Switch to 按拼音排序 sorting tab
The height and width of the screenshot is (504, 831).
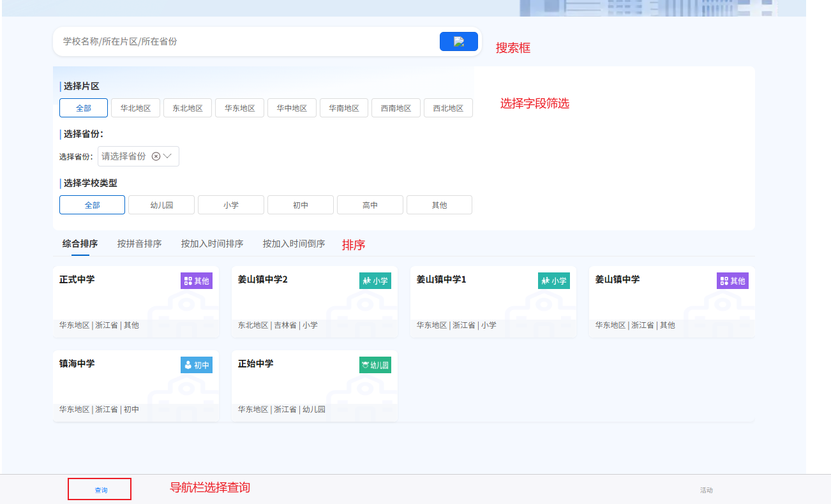[x=139, y=244]
